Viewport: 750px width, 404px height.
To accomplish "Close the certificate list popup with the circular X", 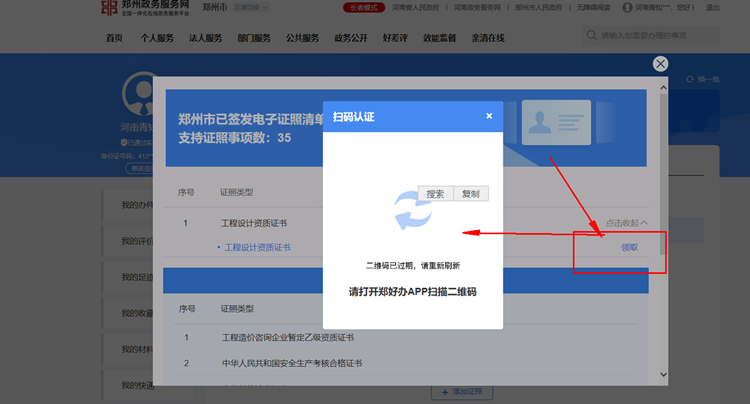I will coord(660,63).
